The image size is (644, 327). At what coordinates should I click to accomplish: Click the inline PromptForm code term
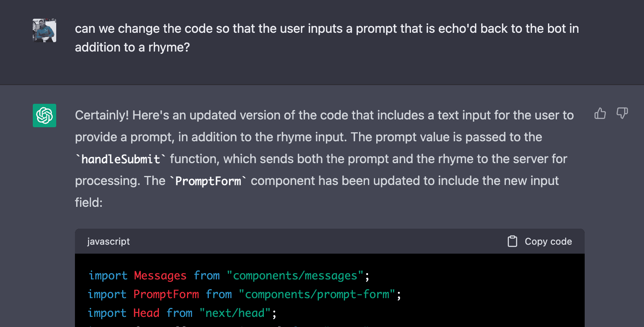(x=208, y=181)
